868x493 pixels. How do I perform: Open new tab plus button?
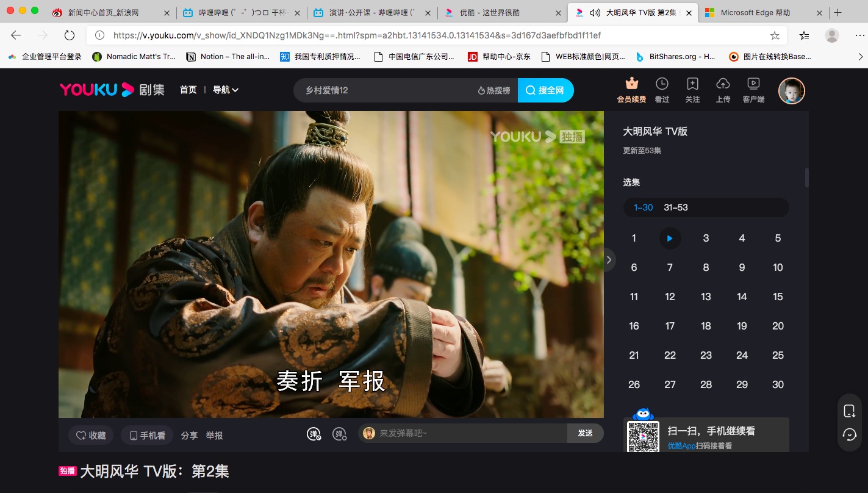838,12
